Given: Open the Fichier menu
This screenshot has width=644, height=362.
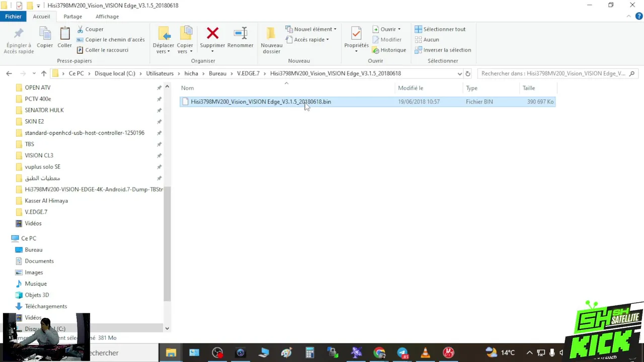Looking at the screenshot, I should pyautogui.click(x=13, y=17).
